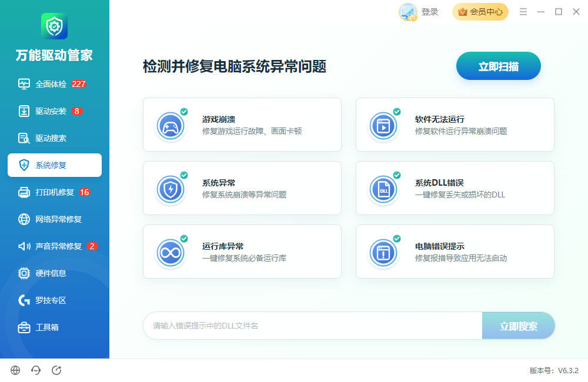Click the refresh update icon
The width and height of the screenshot is (588, 382).
[56, 370]
